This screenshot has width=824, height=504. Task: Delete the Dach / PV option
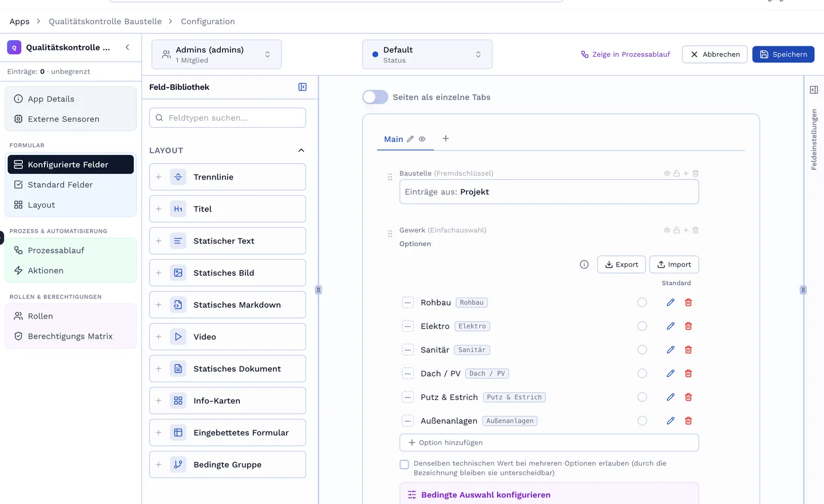click(x=688, y=374)
